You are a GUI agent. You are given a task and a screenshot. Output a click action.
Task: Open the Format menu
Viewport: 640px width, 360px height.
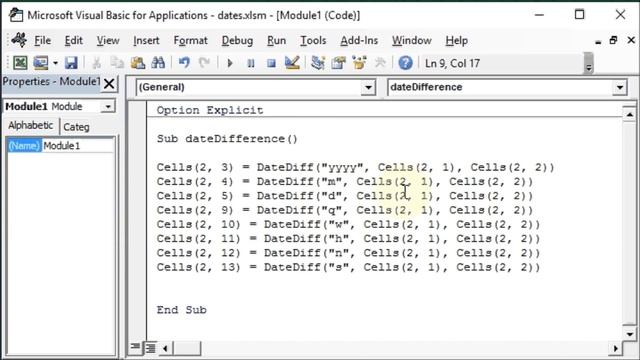tap(190, 40)
